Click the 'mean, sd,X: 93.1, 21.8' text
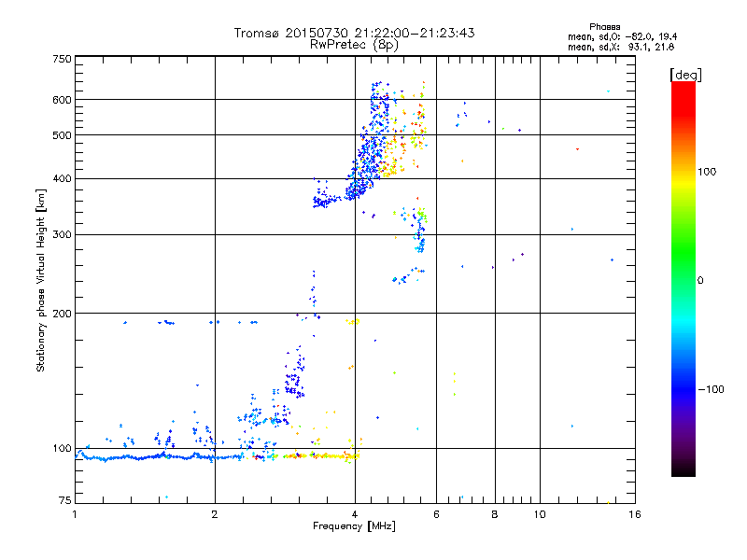The image size is (747, 560). (621, 47)
